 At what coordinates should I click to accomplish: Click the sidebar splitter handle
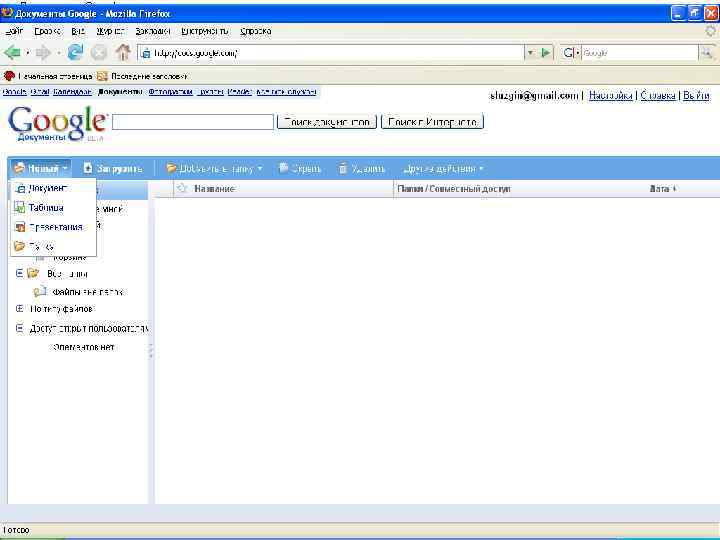click(151, 351)
